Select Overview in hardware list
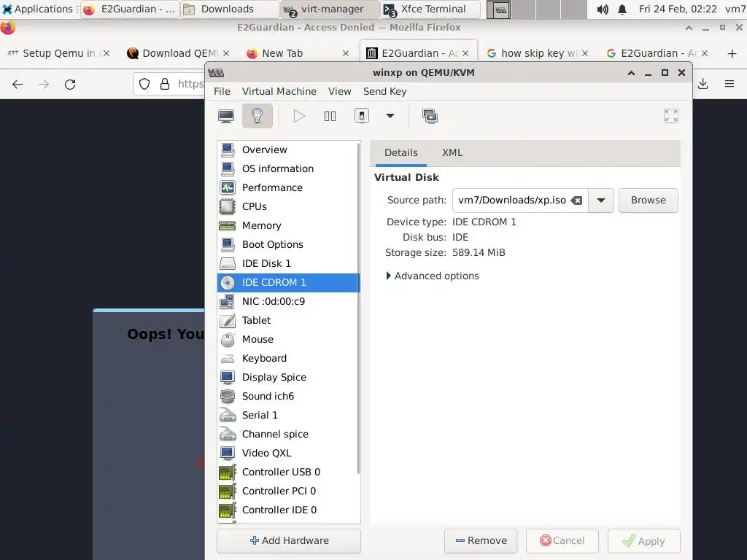Image resolution: width=747 pixels, height=560 pixels. 288,149
